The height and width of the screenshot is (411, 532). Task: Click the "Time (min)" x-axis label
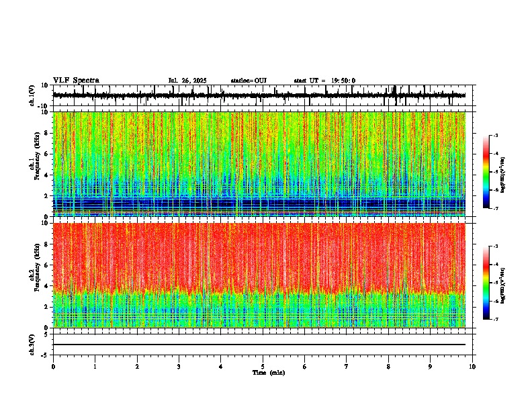[x=269, y=373]
